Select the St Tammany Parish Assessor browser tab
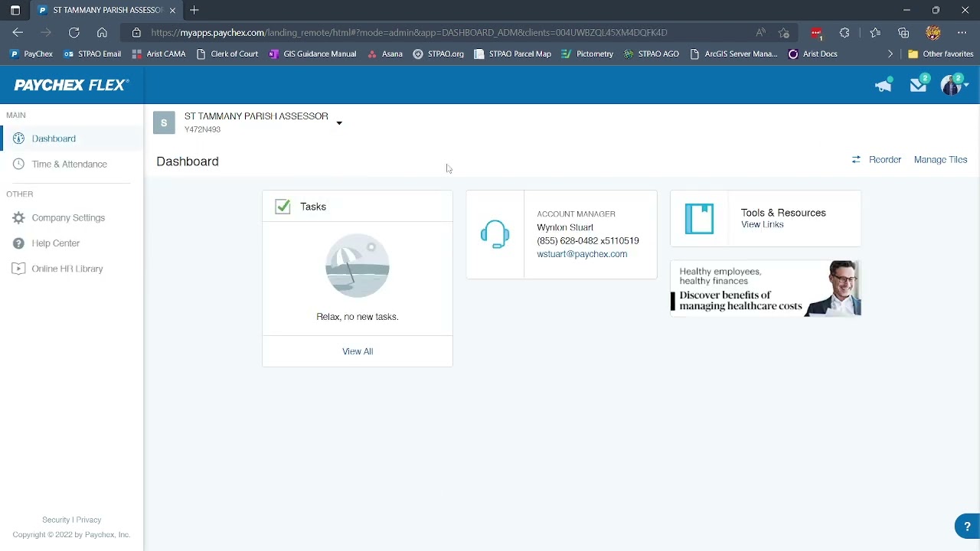 [106, 10]
